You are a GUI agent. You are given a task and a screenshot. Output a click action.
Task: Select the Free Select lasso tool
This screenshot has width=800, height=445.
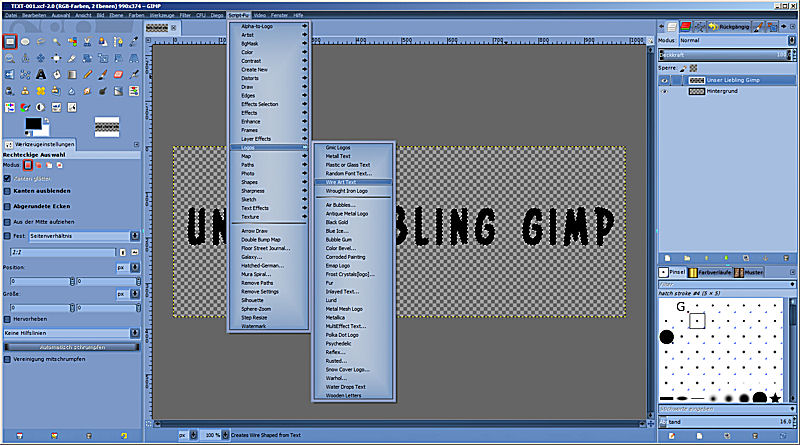click(x=41, y=41)
